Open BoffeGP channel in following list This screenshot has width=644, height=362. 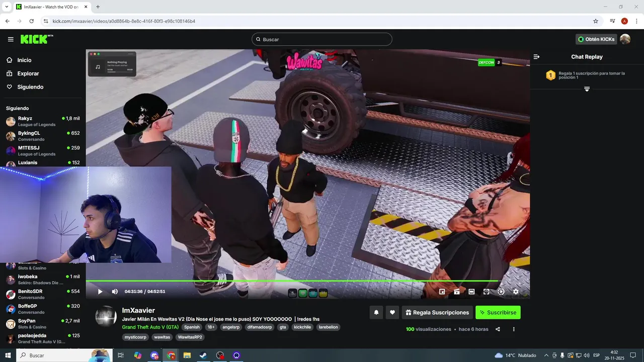(x=43, y=309)
